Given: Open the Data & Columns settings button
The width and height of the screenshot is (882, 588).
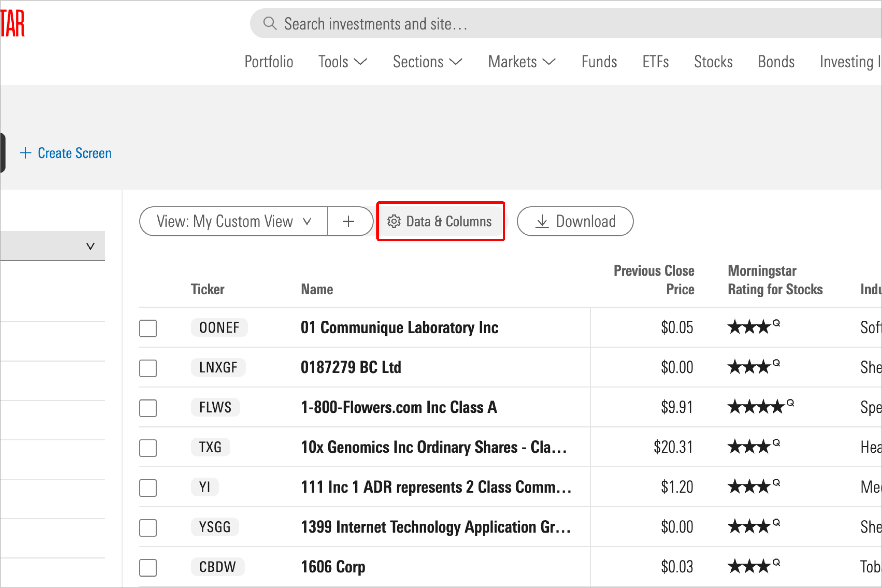Looking at the screenshot, I should [439, 221].
